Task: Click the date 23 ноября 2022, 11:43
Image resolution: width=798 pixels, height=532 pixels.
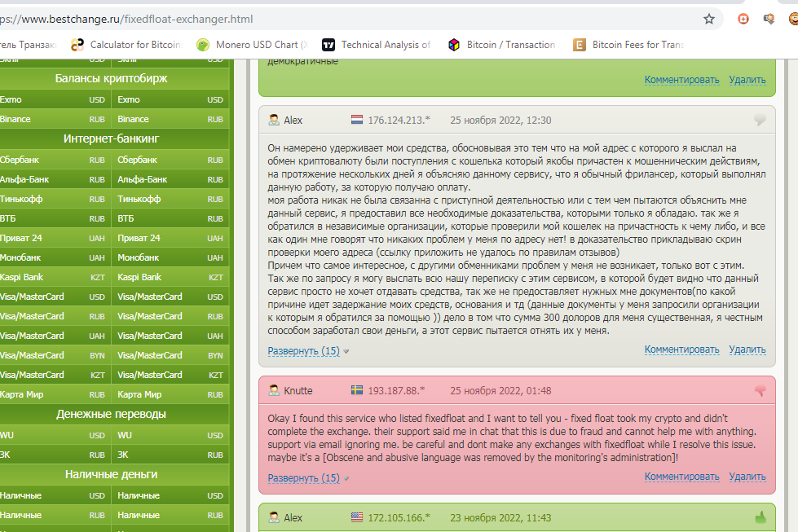Action: pyautogui.click(x=500, y=518)
